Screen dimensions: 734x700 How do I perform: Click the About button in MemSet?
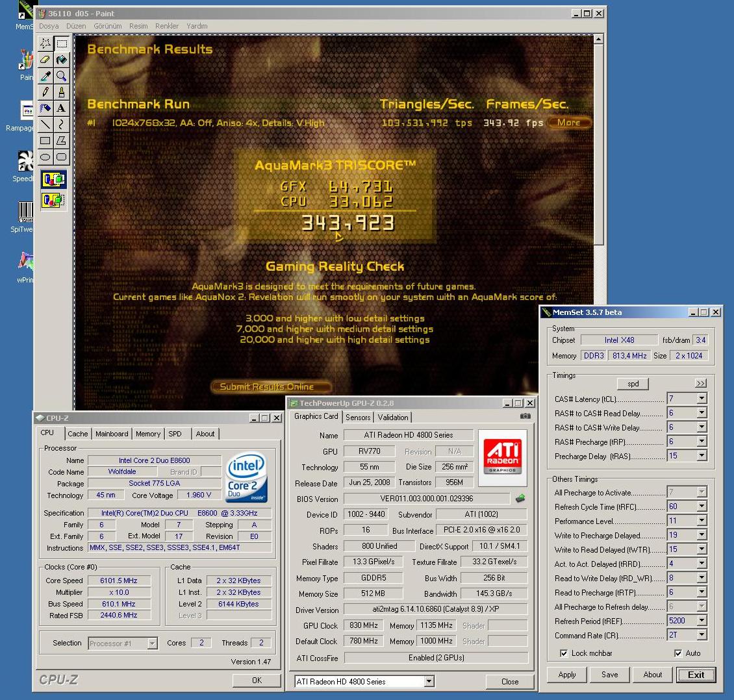point(653,675)
